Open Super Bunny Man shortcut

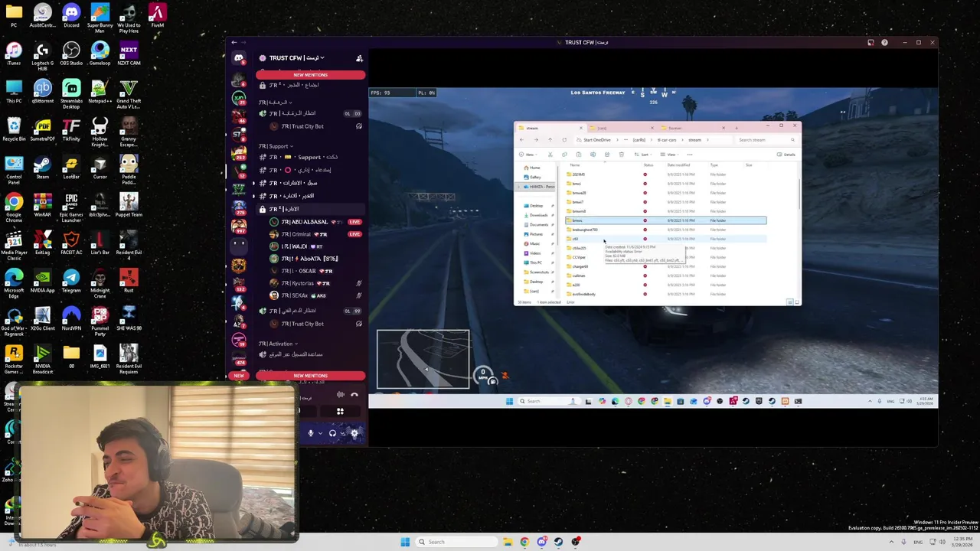point(100,19)
